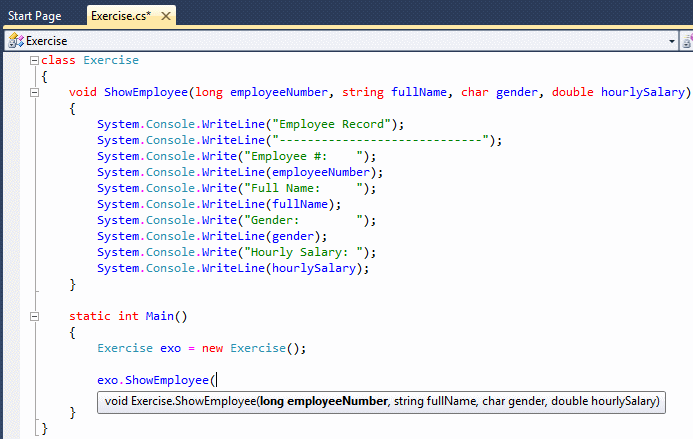Collapse the class Exercise outline block

click(x=34, y=61)
